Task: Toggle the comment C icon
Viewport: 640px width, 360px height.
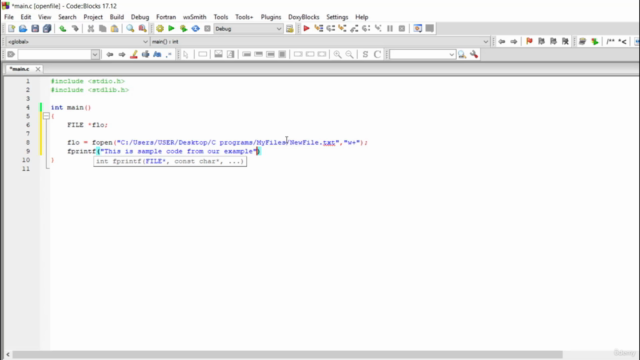Action: (x=378, y=54)
